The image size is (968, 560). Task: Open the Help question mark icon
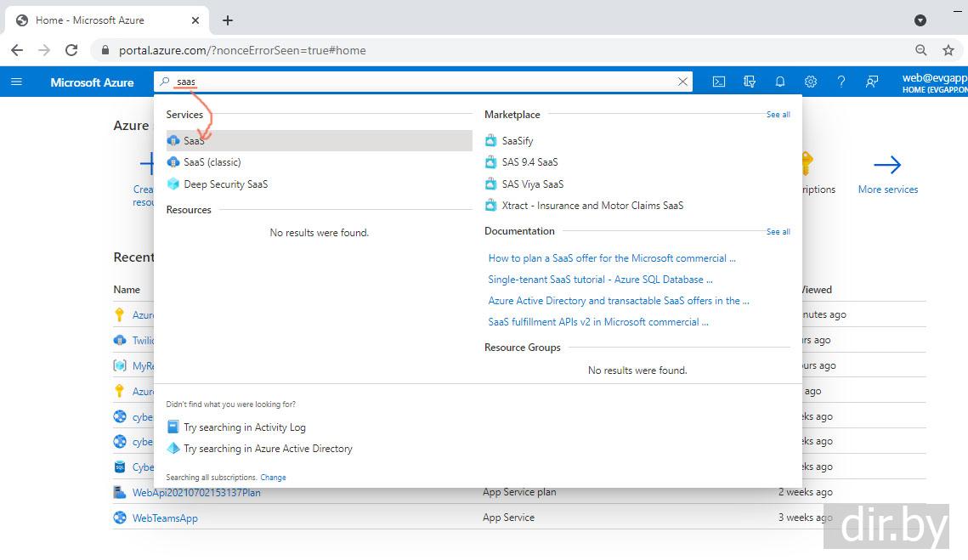tap(841, 82)
